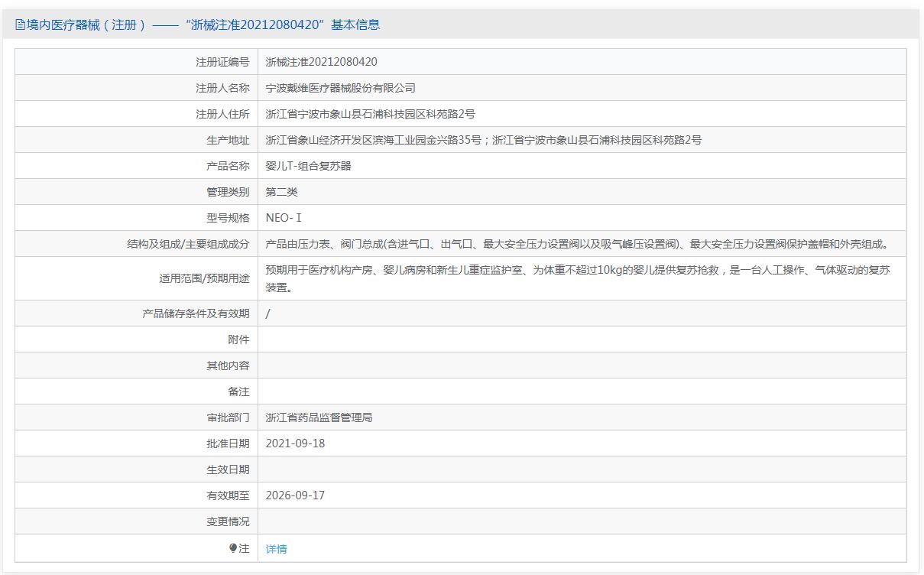Click registration number 浙械注准20212080420 in the table
924x575 pixels.
coord(321,62)
